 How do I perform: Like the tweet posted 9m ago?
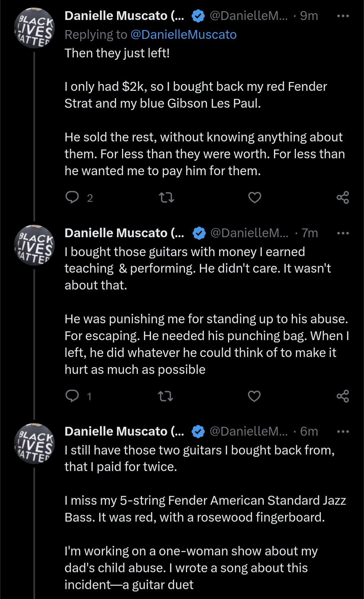coord(254,197)
